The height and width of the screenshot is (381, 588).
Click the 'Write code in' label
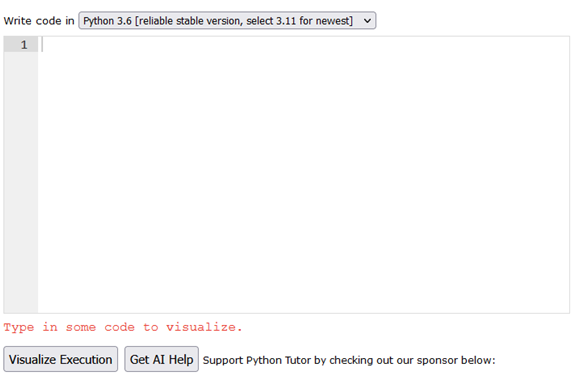39,21
